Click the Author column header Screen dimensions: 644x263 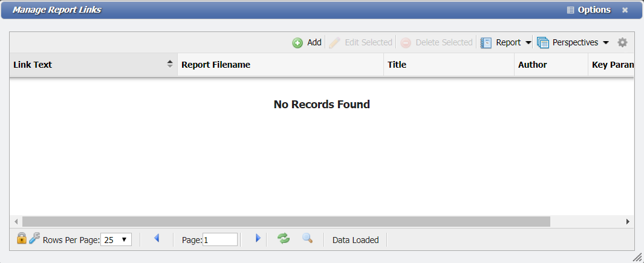[x=550, y=65]
